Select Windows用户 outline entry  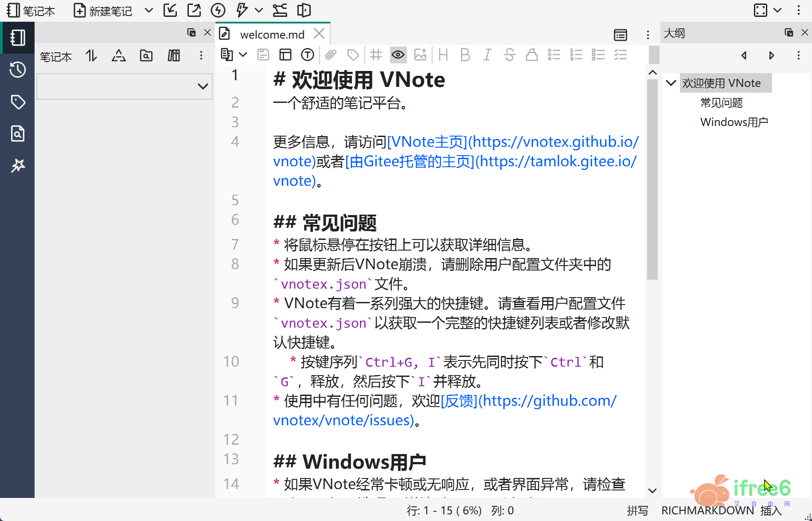pyautogui.click(x=734, y=122)
